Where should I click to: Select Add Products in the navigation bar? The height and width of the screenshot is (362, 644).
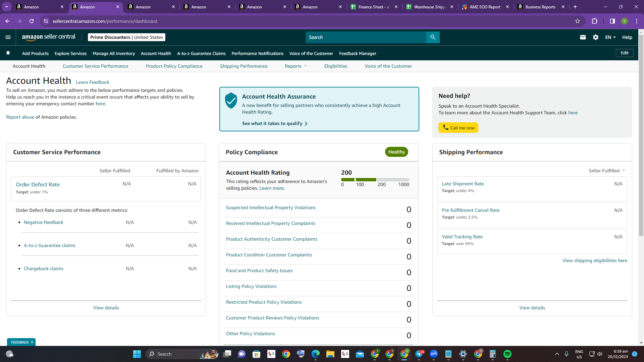(x=35, y=53)
